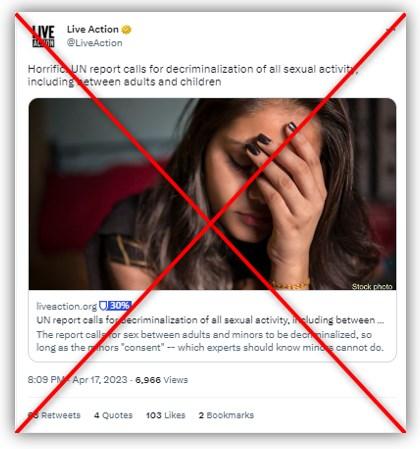Click the blue 30% rating badge

[120, 305]
